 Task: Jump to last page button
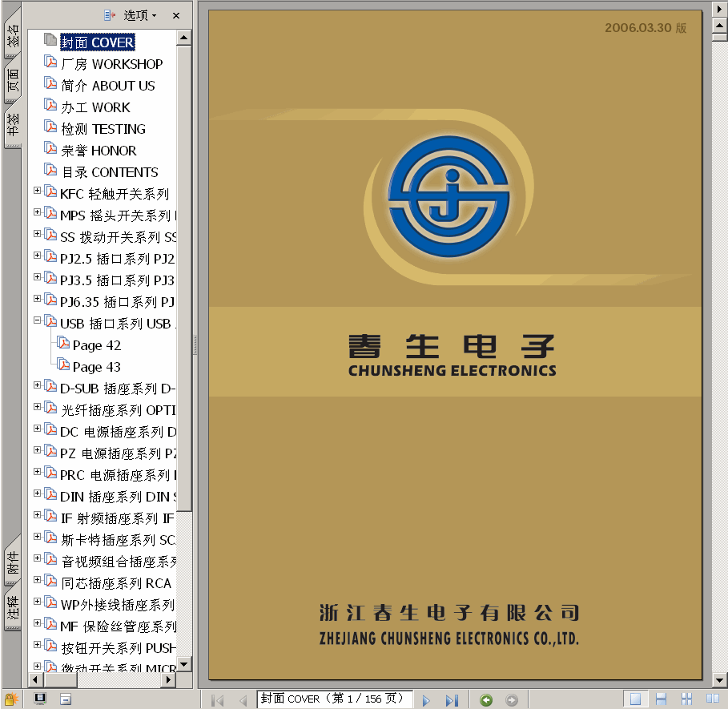(x=451, y=700)
